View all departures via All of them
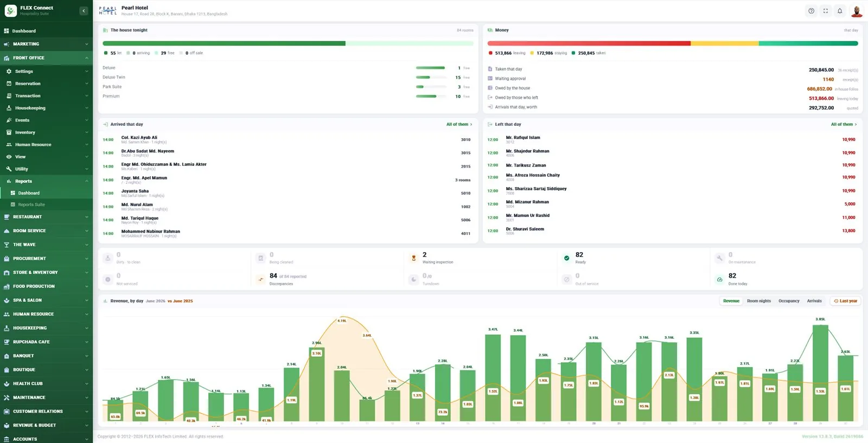This screenshot has height=443, width=868. tap(844, 124)
